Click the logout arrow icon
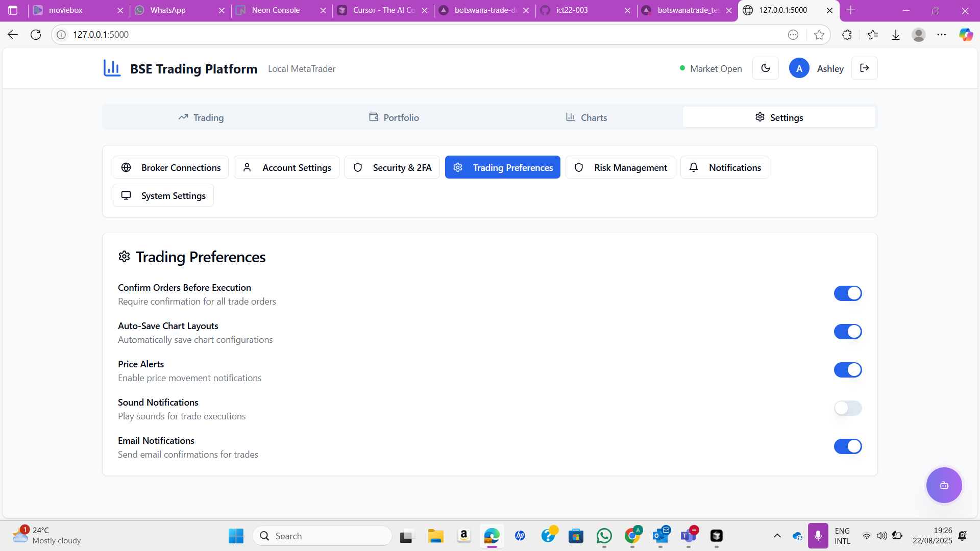The width and height of the screenshot is (980, 551). (864, 68)
